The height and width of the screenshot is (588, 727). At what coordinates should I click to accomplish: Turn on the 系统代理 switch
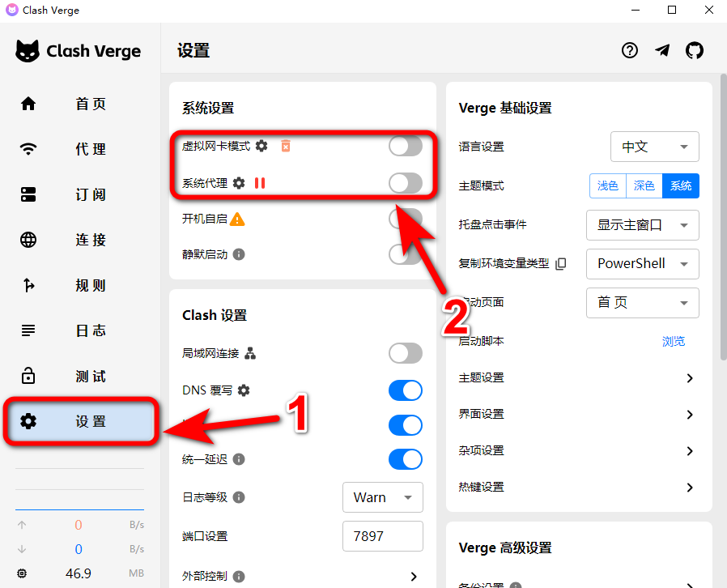tap(406, 183)
